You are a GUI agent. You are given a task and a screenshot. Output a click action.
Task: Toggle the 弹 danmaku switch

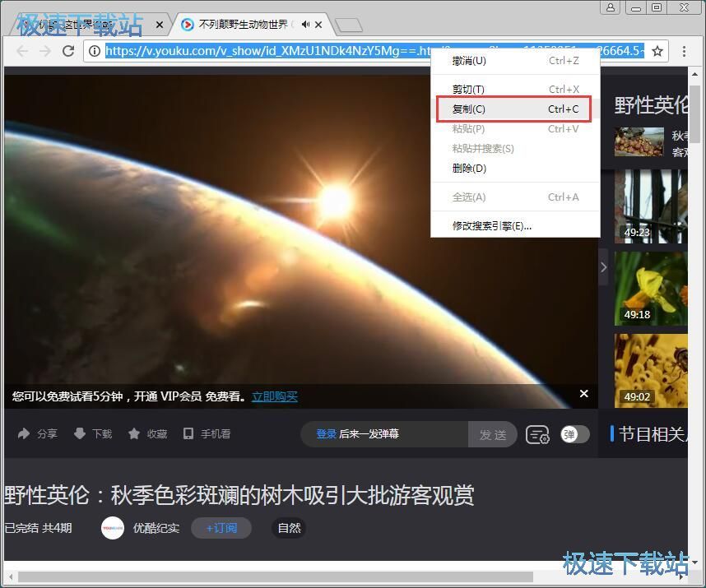tap(575, 434)
